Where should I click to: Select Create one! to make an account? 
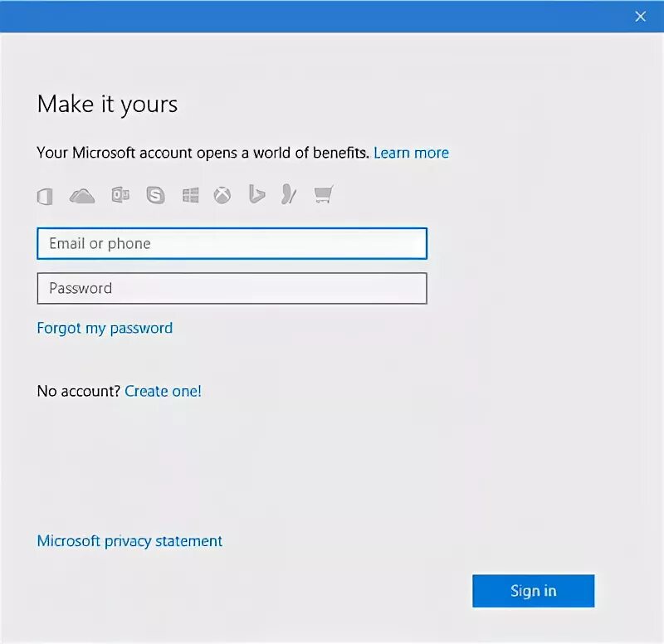pos(163,391)
